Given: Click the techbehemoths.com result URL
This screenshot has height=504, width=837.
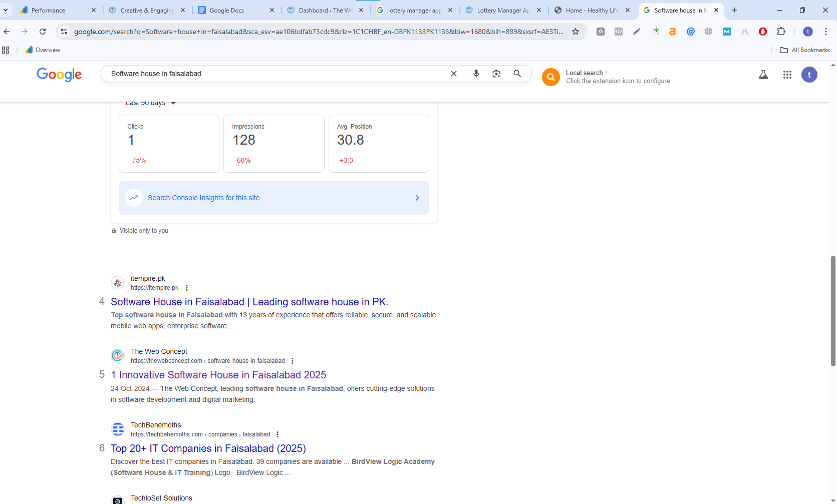Looking at the screenshot, I should coord(200,434).
